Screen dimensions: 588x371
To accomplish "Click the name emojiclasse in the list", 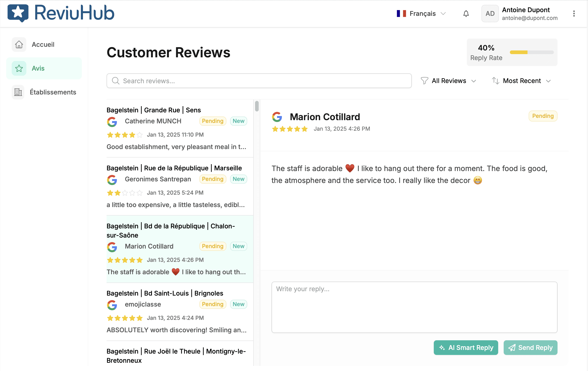I will tap(143, 304).
